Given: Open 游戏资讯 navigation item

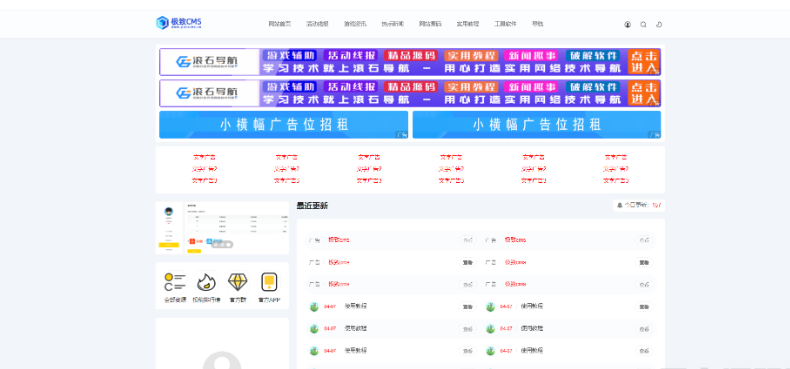Looking at the screenshot, I should coord(355,24).
